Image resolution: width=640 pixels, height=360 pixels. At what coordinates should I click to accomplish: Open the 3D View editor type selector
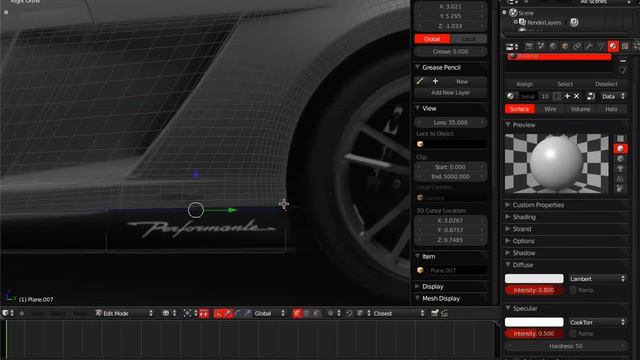pos(8,313)
